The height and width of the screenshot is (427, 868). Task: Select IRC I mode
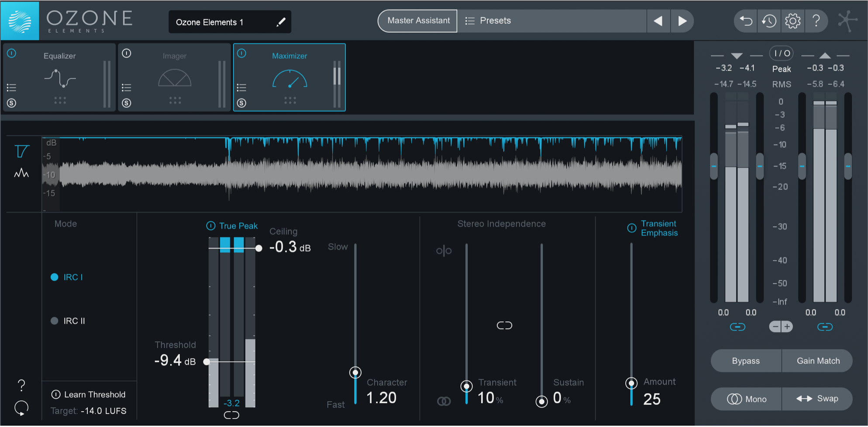tap(67, 277)
